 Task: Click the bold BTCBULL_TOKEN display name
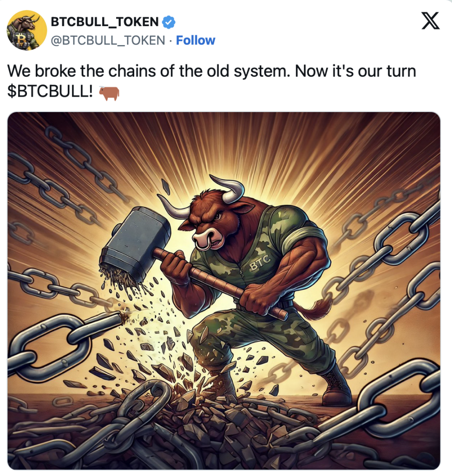(105, 22)
